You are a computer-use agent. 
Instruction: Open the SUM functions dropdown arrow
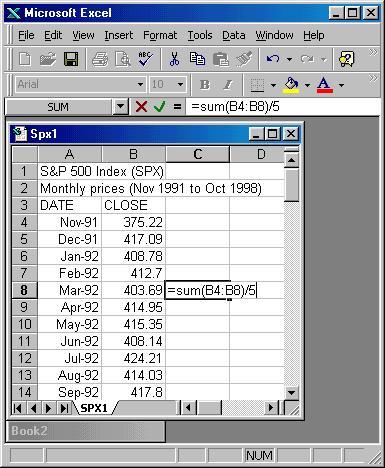pyautogui.click(x=120, y=107)
